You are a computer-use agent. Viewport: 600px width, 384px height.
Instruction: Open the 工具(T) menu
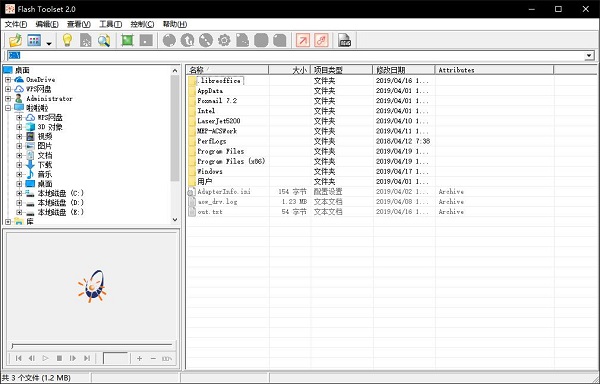tap(110, 24)
